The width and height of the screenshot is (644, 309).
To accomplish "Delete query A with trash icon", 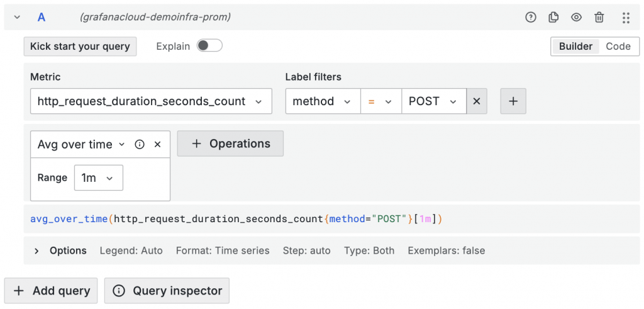I will [x=599, y=18].
